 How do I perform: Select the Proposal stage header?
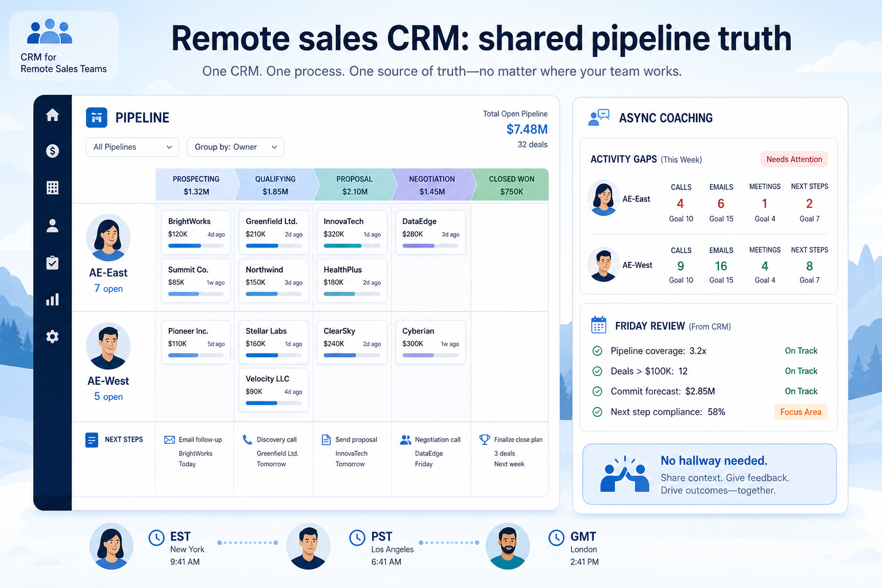point(354,185)
